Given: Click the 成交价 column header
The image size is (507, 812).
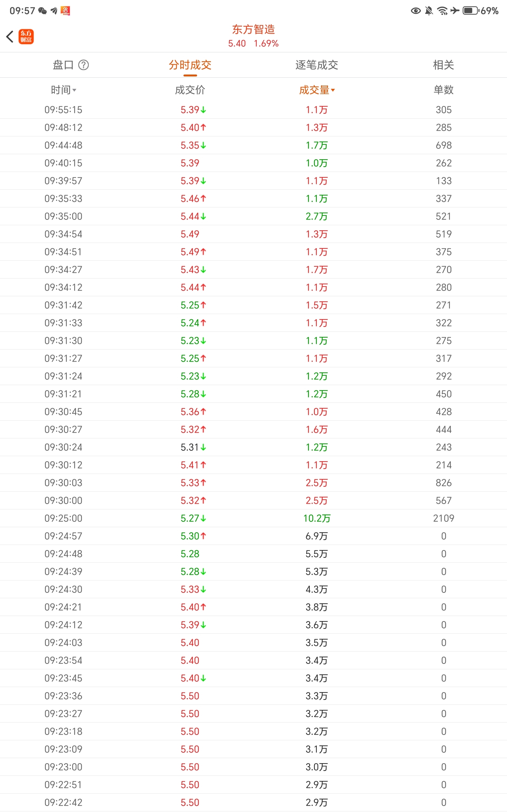Looking at the screenshot, I should click(x=190, y=90).
